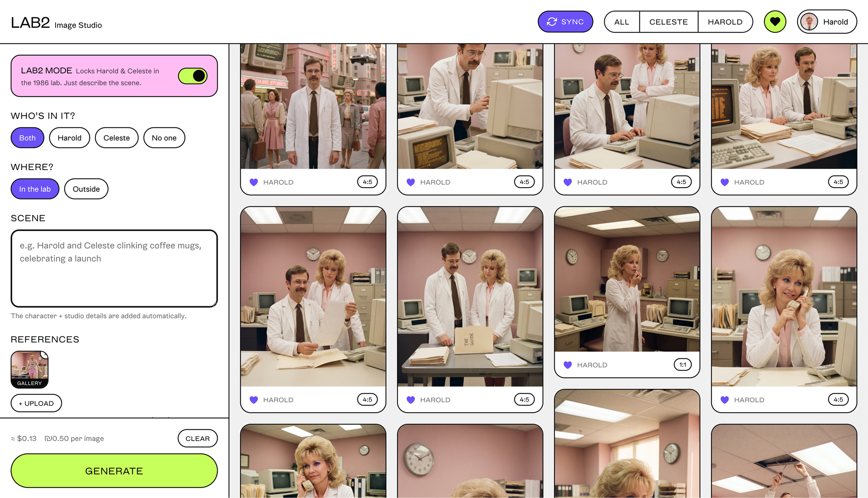
Task: Click the 4:5 badge on the street scene card
Action: point(367,182)
